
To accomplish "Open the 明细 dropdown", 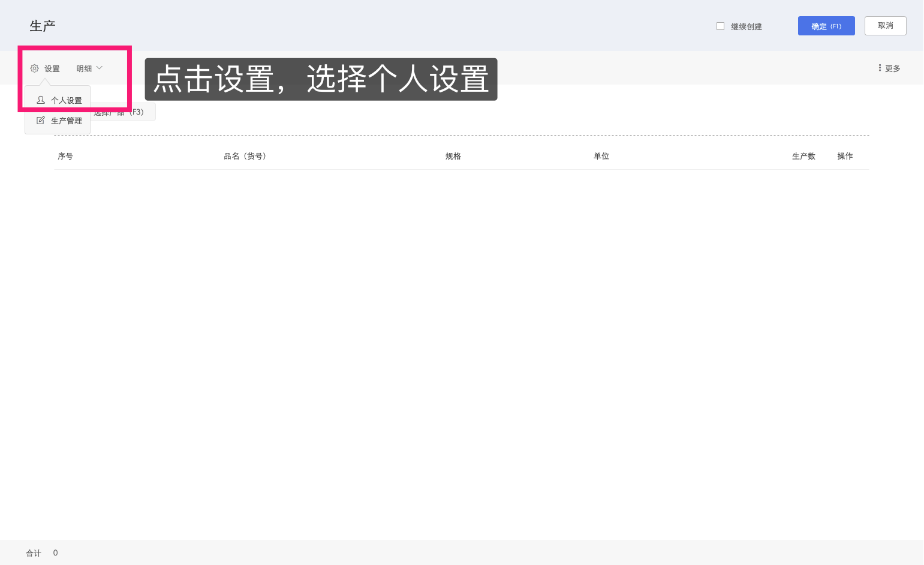I will tap(85, 68).
